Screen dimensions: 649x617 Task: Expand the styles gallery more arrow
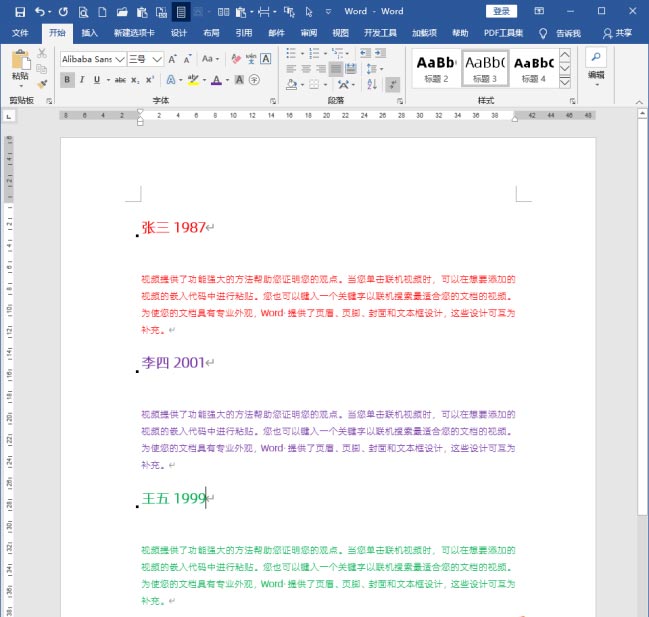565,83
